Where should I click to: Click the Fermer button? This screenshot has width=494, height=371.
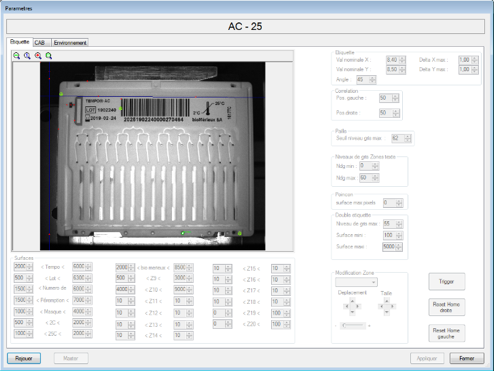tap(467, 358)
